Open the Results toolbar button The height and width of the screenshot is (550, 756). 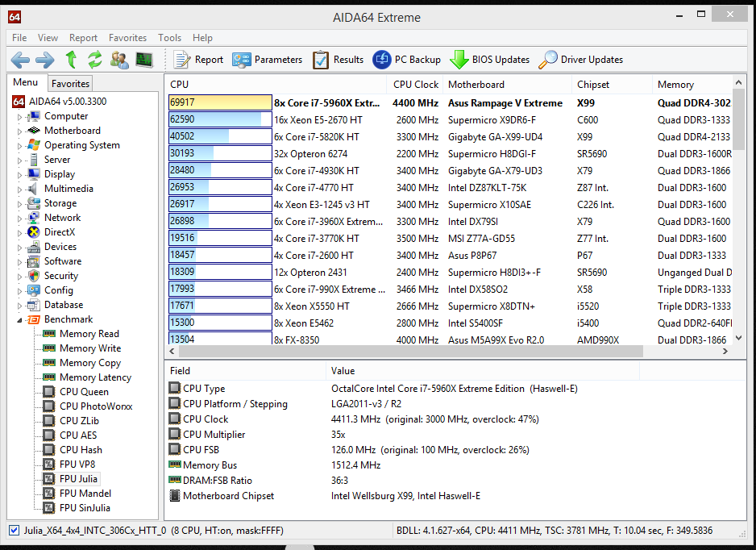point(338,60)
